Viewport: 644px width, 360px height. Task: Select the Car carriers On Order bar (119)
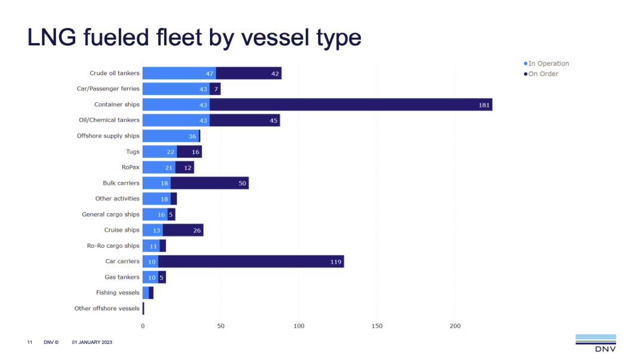click(x=250, y=261)
